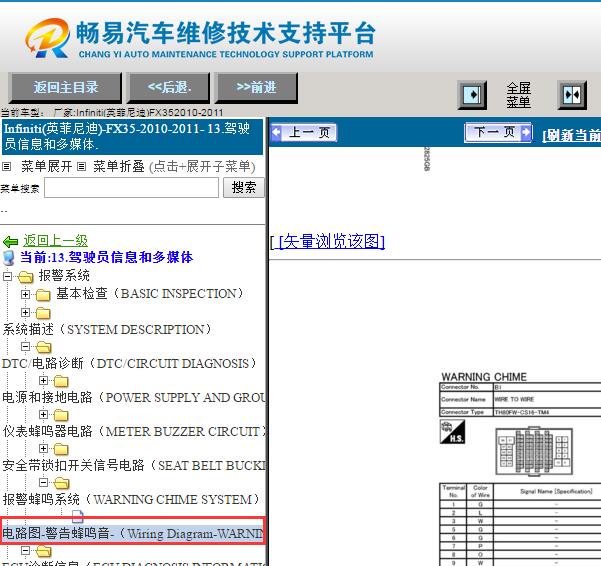Click the 搜索 search button

(x=244, y=188)
